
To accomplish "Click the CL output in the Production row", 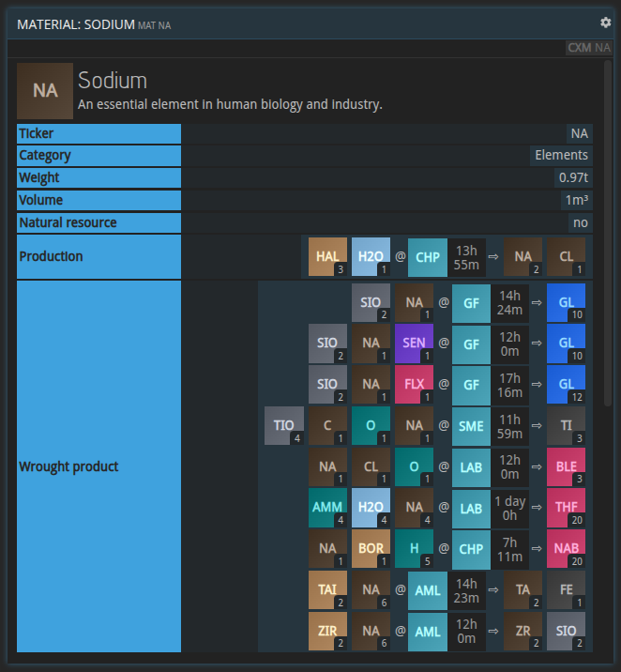I will click(567, 257).
